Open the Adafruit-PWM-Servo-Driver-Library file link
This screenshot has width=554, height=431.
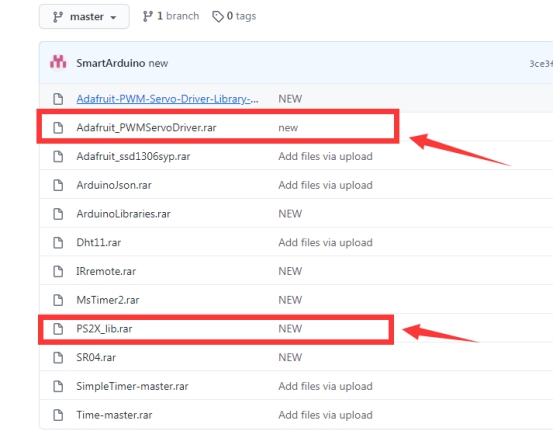167,99
